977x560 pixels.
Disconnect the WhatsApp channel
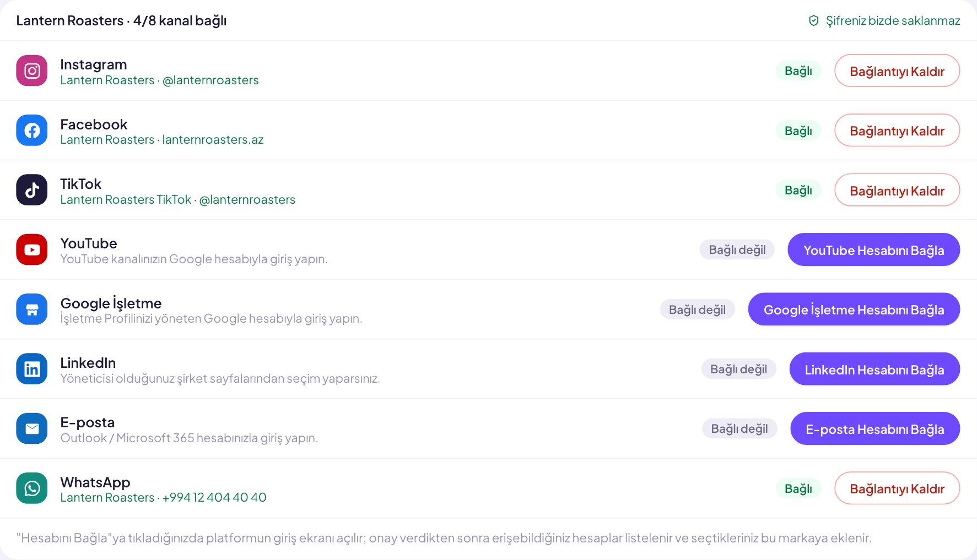897,488
